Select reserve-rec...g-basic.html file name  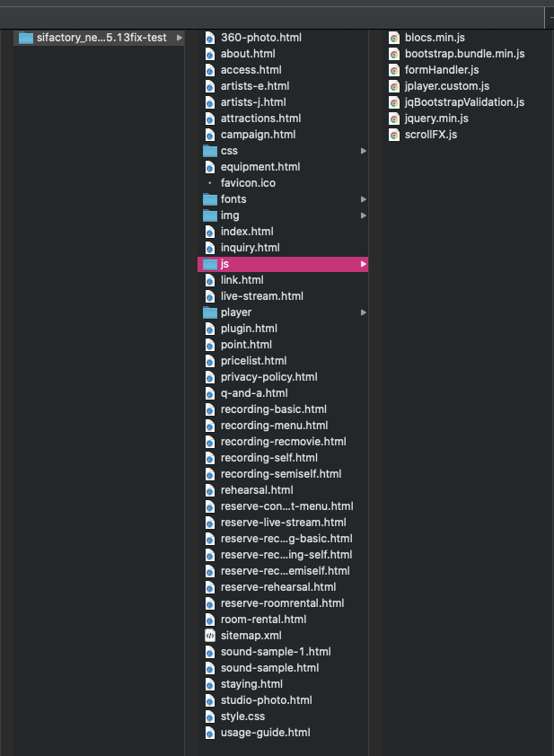click(x=286, y=539)
